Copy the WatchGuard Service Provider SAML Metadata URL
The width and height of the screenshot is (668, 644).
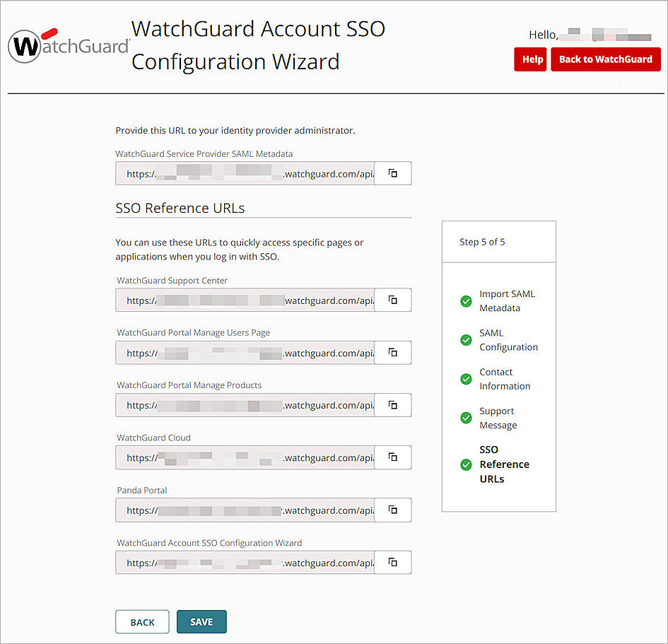(393, 173)
